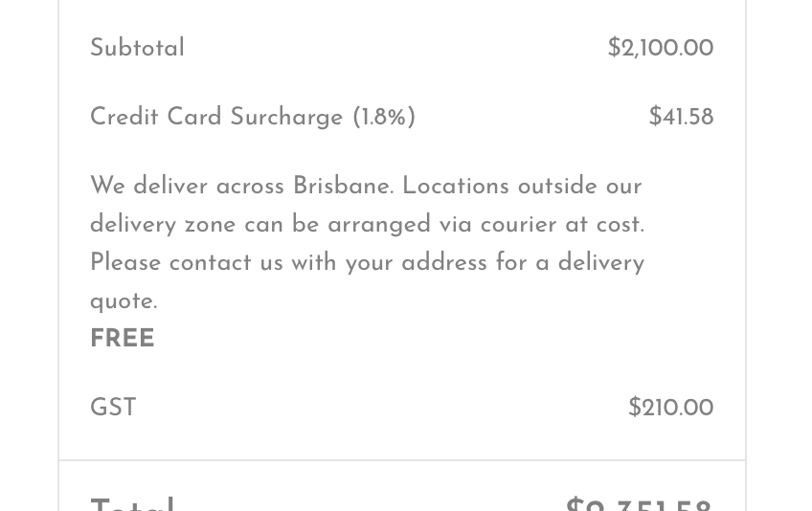
Task: Click the partially visible total amount
Action: pos(639,504)
